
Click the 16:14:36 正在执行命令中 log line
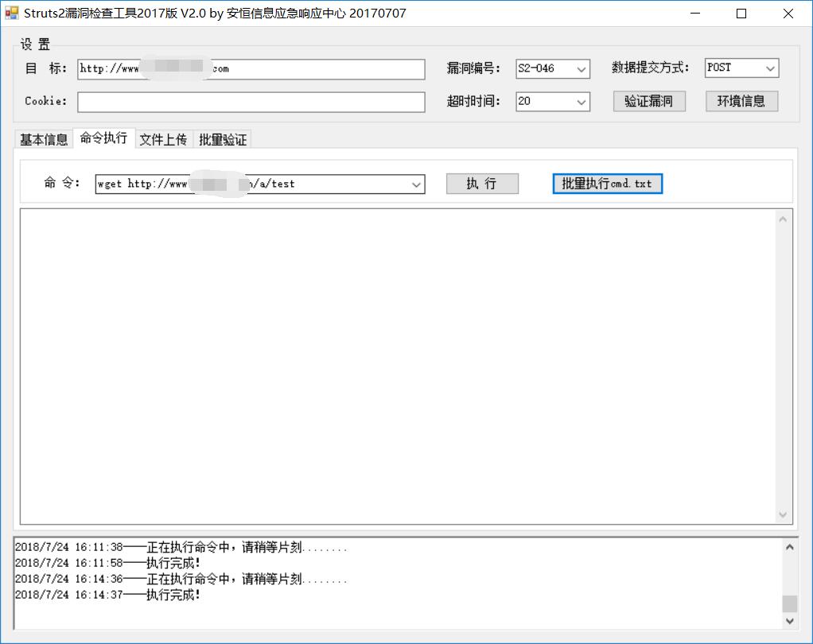(x=181, y=579)
